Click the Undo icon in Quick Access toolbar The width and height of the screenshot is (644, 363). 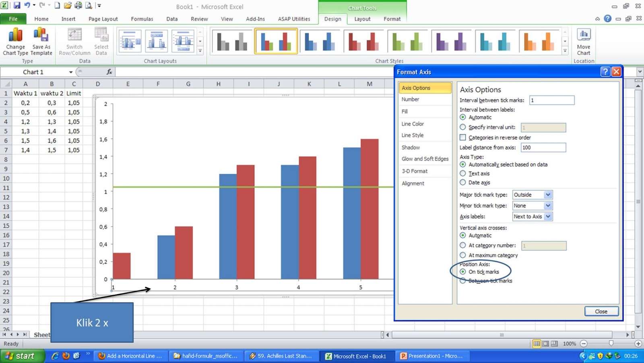pos(26,4)
